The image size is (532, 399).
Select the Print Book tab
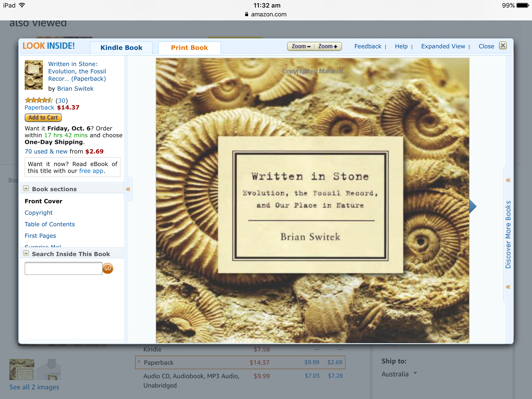pyautogui.click(x=189, y=48)
